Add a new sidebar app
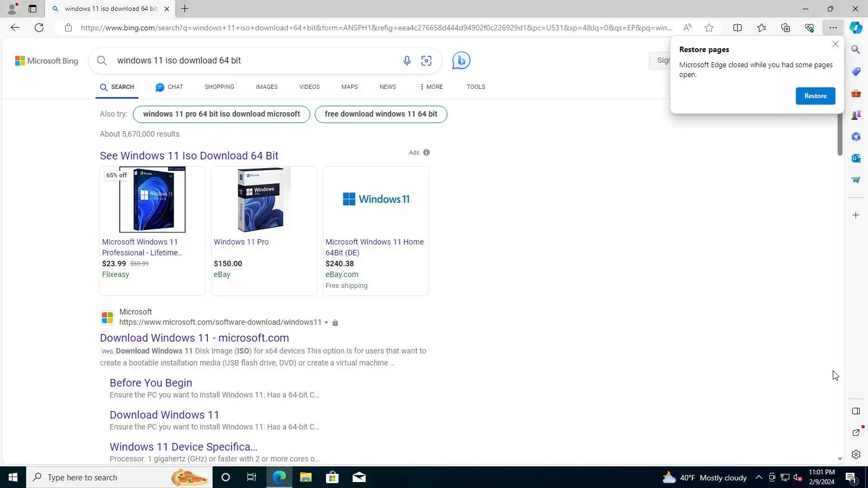Screen dimensions: 868x488 click(x=856, y=215)
